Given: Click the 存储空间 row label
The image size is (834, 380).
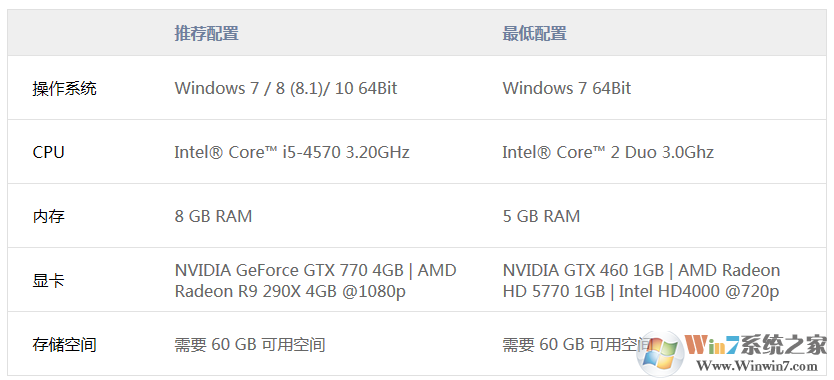Looking at the screenshot, I should (x=64, y=344).
